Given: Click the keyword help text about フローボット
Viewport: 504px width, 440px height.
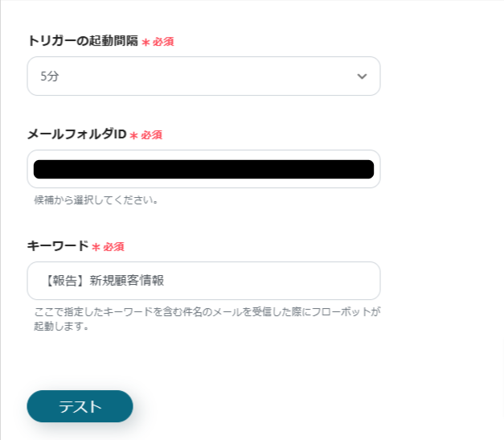Looking at the screenshot, I should click(x=207, y=311).
